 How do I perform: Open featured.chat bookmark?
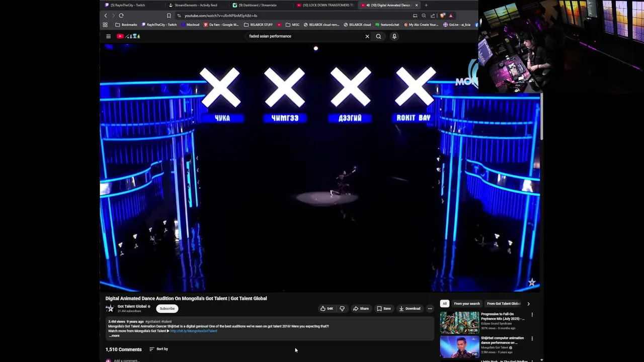387,25
